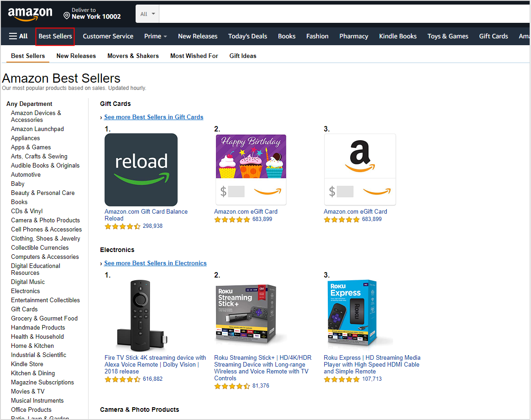Click See more Best Sellers in Gift Cards
Image resolution: width=531 pixels, height=420 pixels.
pyautogui.click(x=153, y=117)
